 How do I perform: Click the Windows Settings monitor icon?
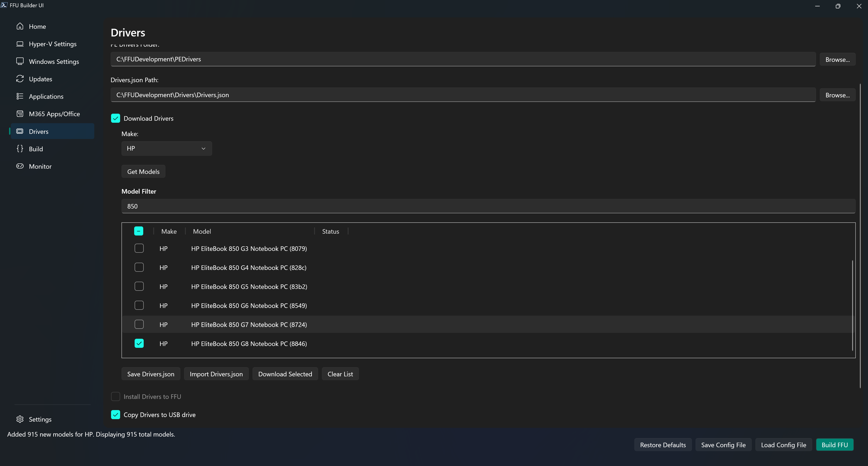tap(20, 61)
